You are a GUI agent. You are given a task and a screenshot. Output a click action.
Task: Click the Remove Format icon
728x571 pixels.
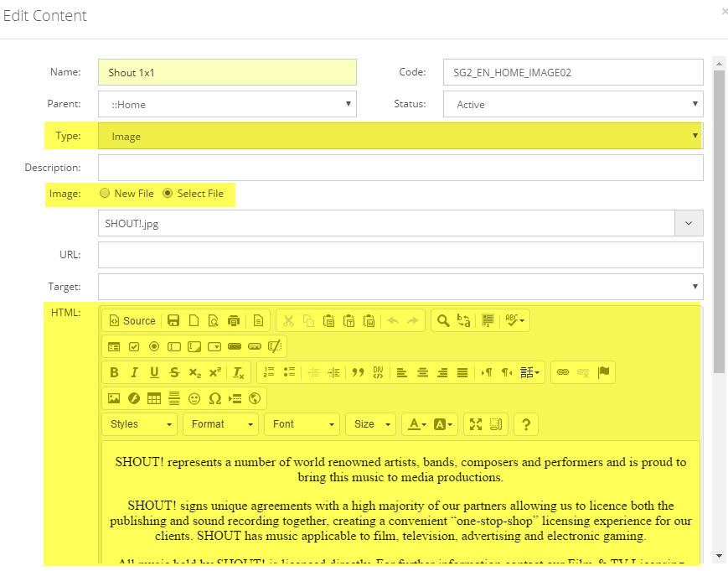coord(239,372)
